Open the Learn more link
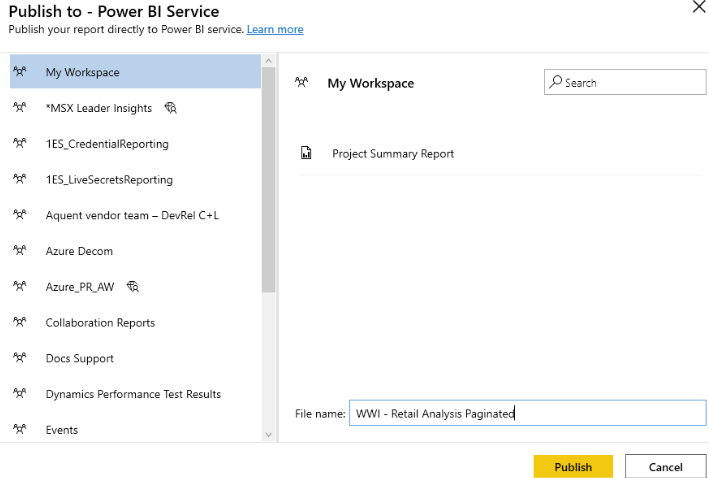Screen dimensions: 709x478 tap(275, 29)
